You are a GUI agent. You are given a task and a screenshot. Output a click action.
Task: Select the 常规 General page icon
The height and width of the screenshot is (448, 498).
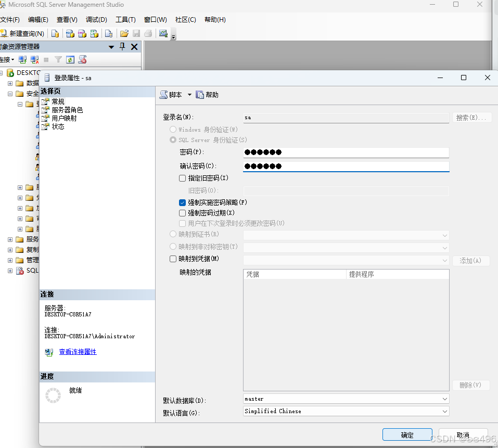point(46,101)
